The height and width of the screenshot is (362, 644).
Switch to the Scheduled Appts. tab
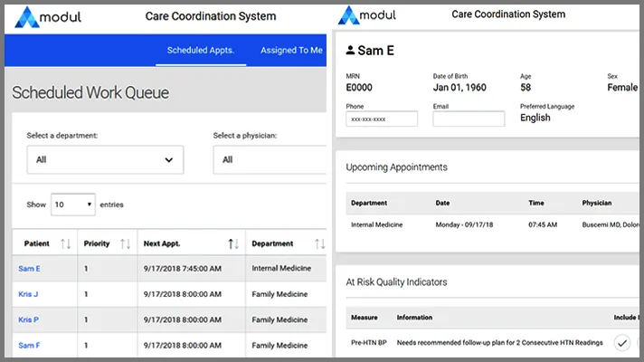pos(200,50)
